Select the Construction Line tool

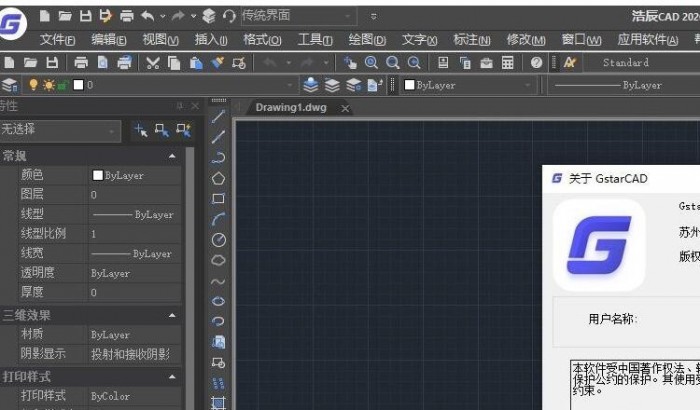[x=218, y=137]
